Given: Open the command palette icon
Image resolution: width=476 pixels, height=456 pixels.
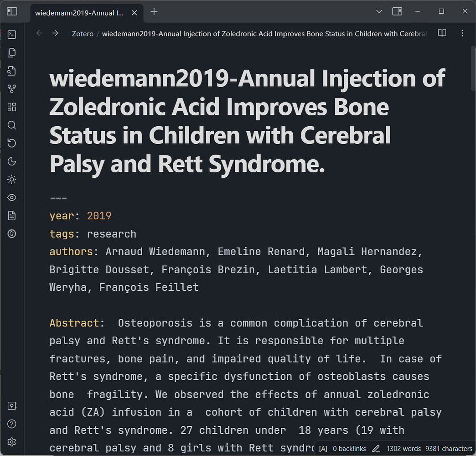Looking at the screenshot, I should pos(12,34).
